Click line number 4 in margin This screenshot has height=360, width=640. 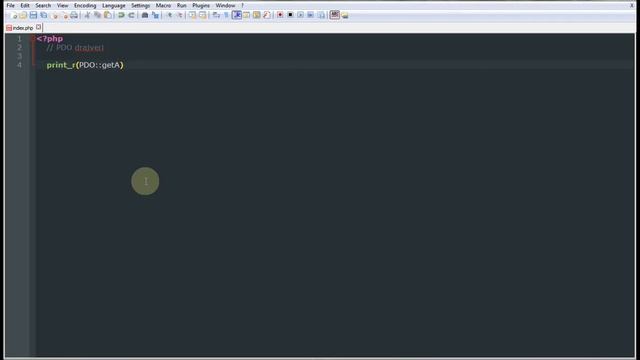19,65
